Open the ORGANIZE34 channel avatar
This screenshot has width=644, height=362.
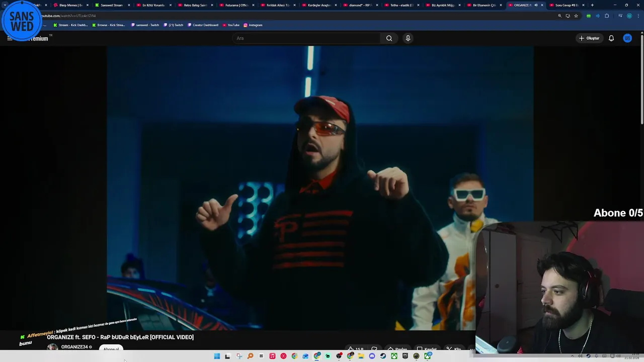(x=52, y=347)
